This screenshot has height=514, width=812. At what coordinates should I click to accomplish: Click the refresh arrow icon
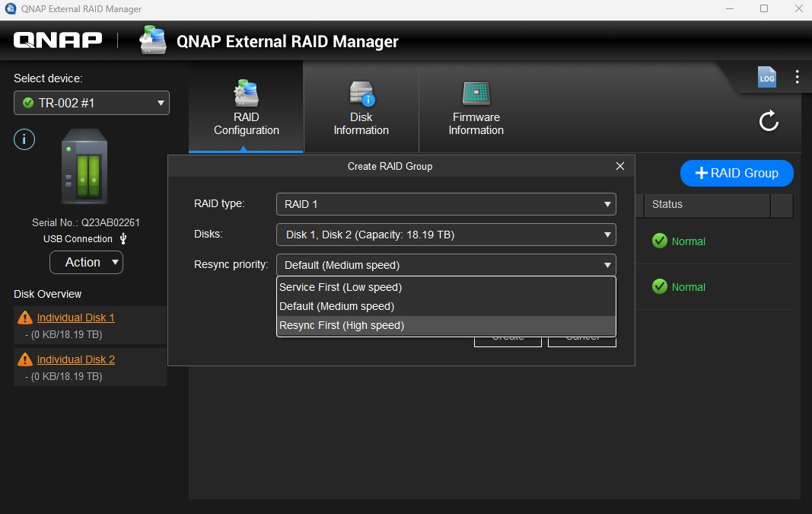(769, 120)
